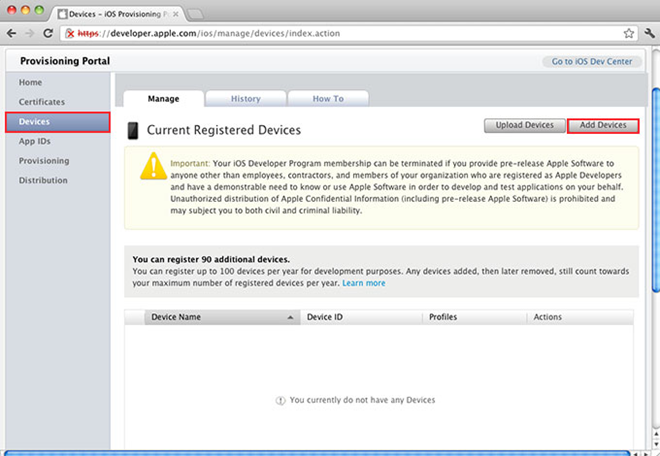Click the browser forward arrow
This screenshot has width=660, height=456.
click(x=29, y=33)
